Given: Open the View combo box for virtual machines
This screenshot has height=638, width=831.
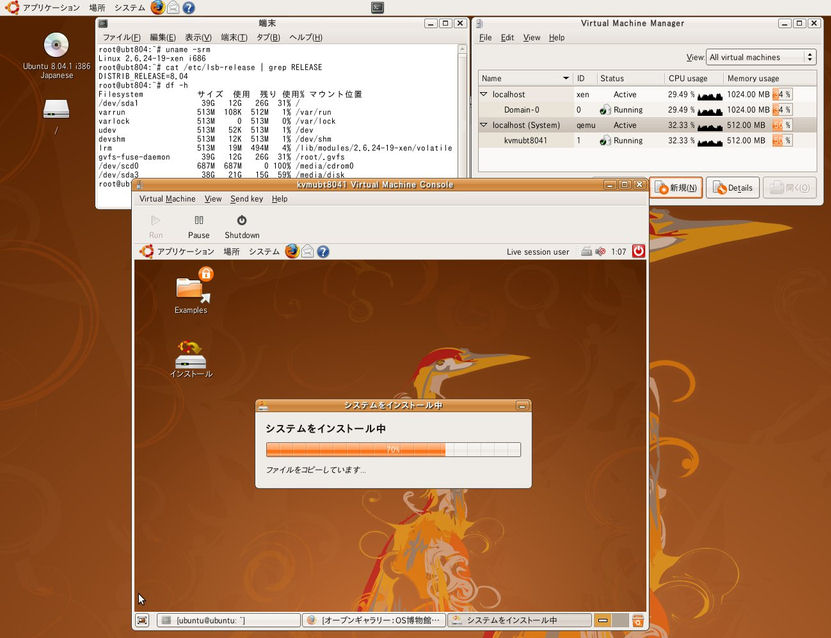Looking at the screenshot, I should [x=761, y=57].
